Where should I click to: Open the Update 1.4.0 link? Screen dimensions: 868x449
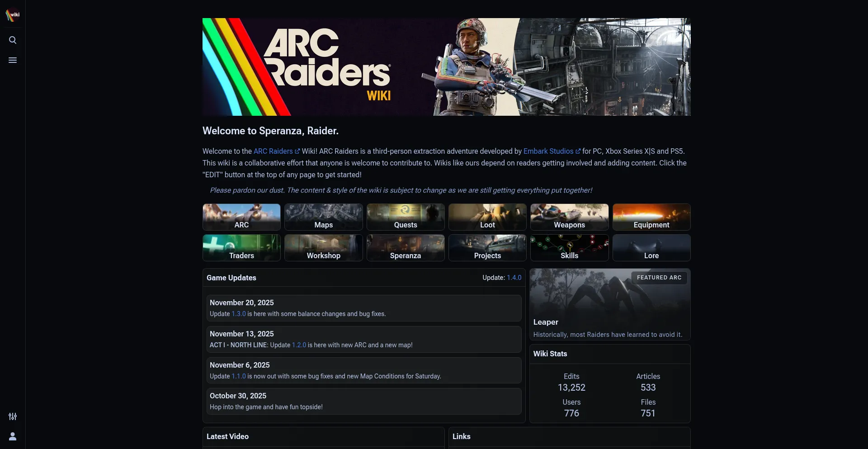point(514,278)
